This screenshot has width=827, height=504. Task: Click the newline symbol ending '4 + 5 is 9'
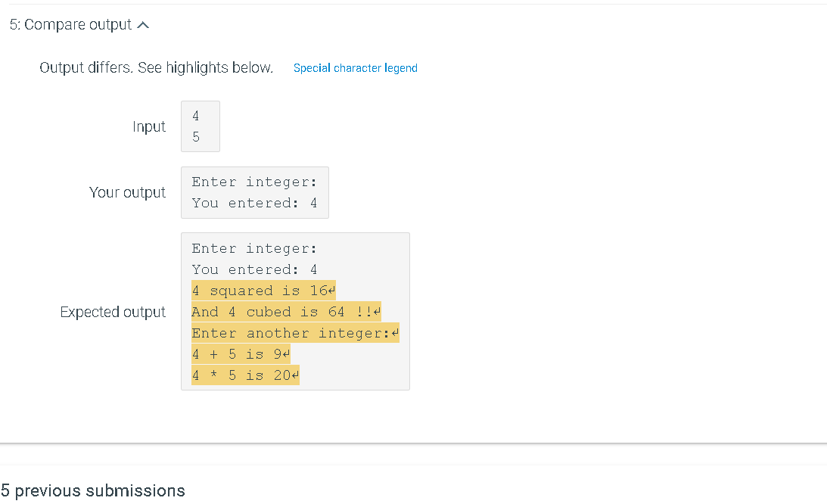coord(286,354)
